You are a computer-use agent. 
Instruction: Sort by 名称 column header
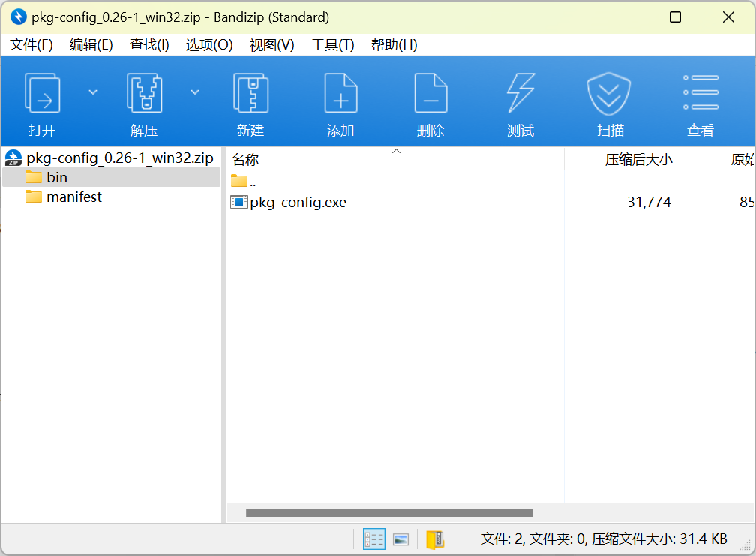point(395,159)
